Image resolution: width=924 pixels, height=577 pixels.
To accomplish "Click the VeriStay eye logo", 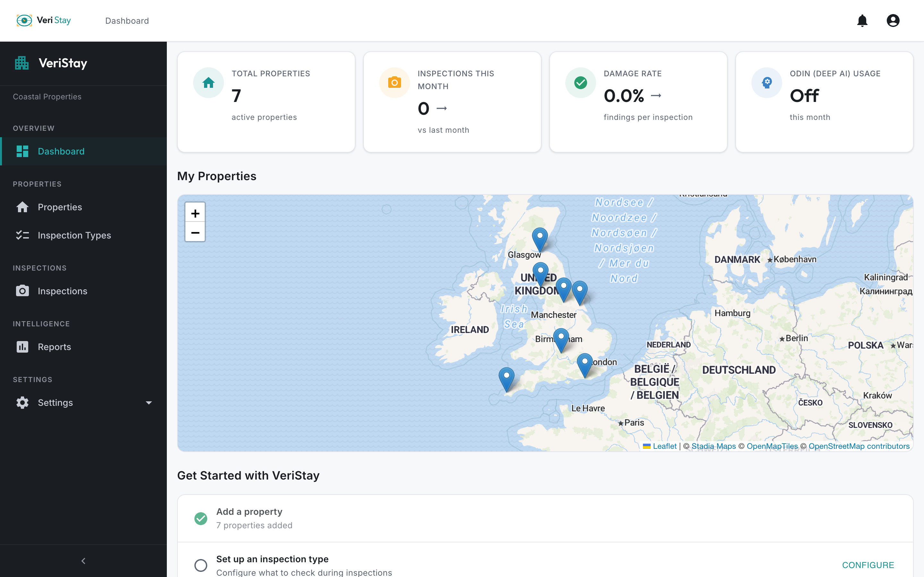I will click(24, 20).
